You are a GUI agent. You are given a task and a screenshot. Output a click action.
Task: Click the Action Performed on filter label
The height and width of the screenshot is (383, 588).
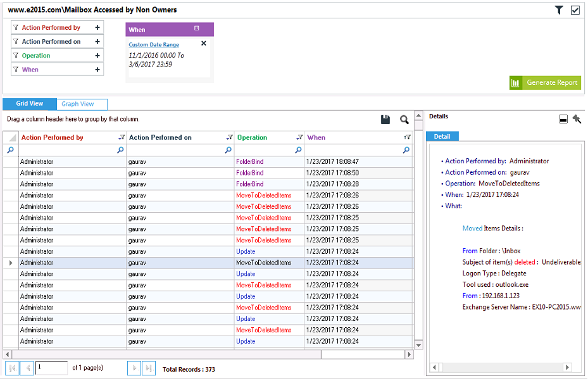(x=51, y=42)
